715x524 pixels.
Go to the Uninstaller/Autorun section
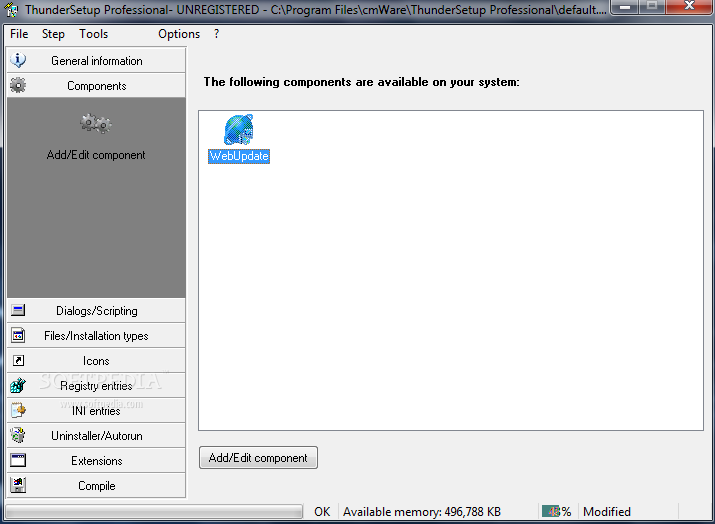[96, 436]
